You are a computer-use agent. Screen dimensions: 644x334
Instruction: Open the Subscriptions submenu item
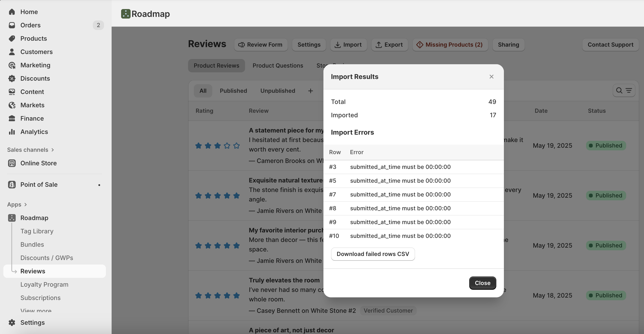[40, 298]
